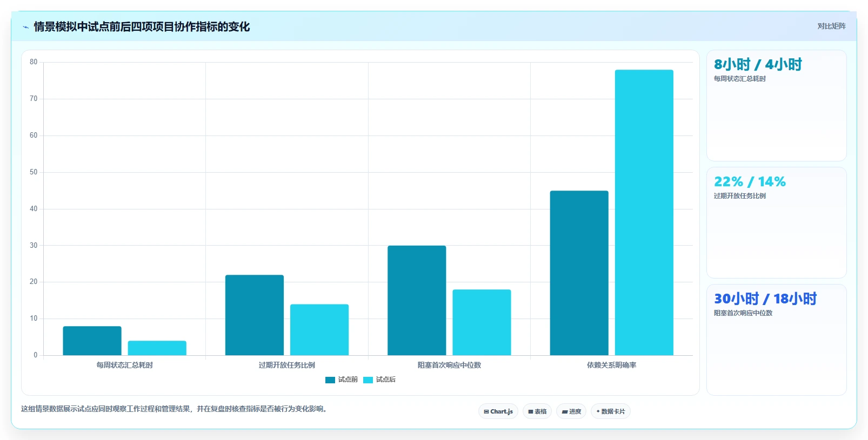Image resolution: width=868 pixels, height=440 pixels.
Task: Click the y-axis tick label 10
Action: pyautogui.click(x=34, y=319)
